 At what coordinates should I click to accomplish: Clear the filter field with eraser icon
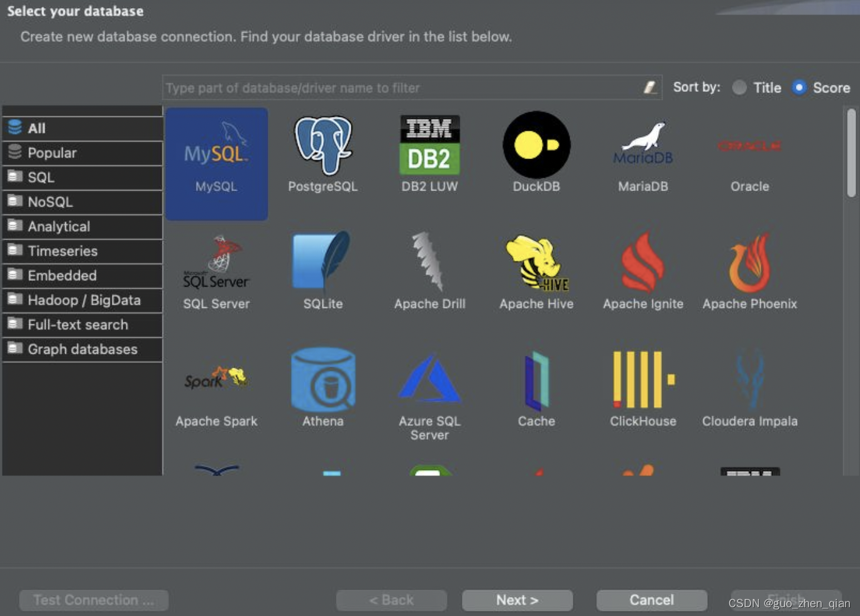click(x=650, y=87)
